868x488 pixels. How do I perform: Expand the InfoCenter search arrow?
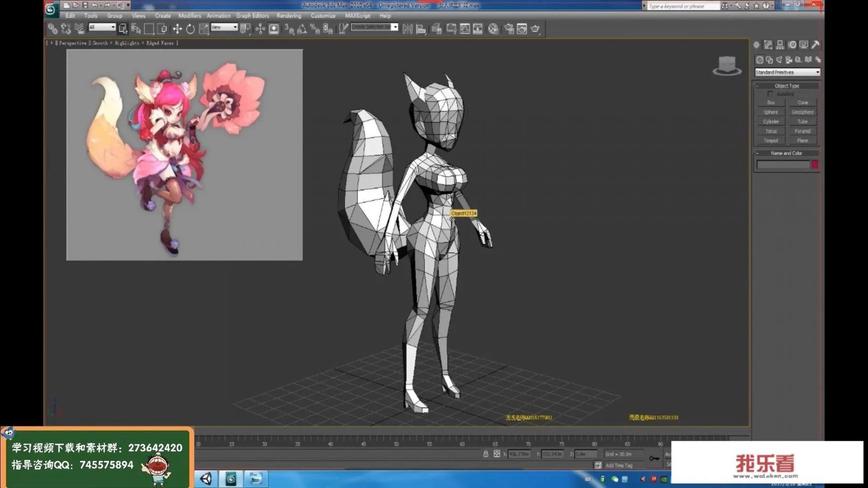644,6
